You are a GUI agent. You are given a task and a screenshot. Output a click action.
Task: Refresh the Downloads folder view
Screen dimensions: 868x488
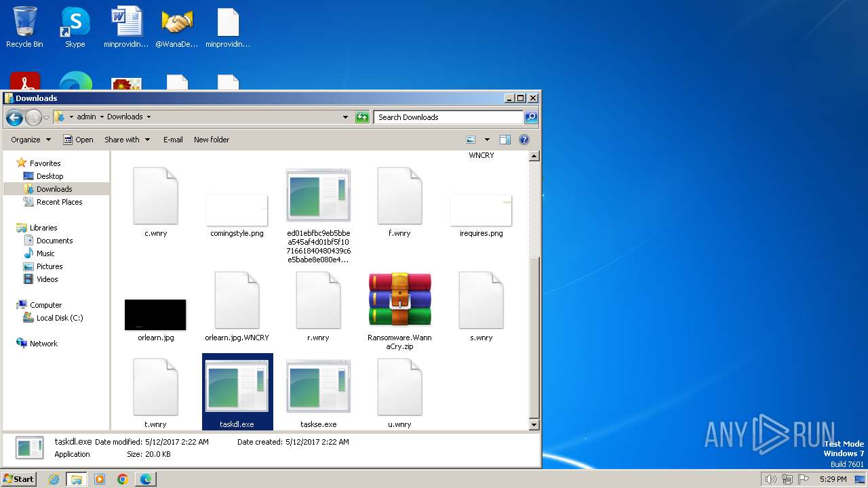(362, 117)
